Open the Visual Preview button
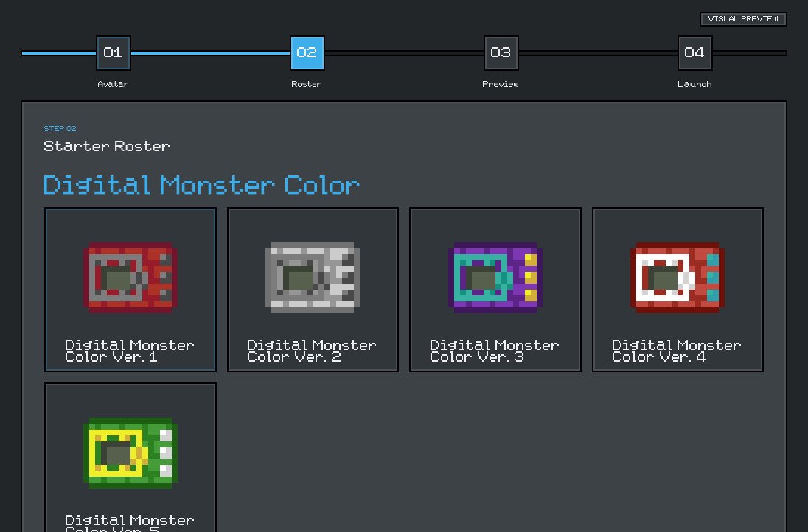The image size is (808, 532). [x=743, y=19]
